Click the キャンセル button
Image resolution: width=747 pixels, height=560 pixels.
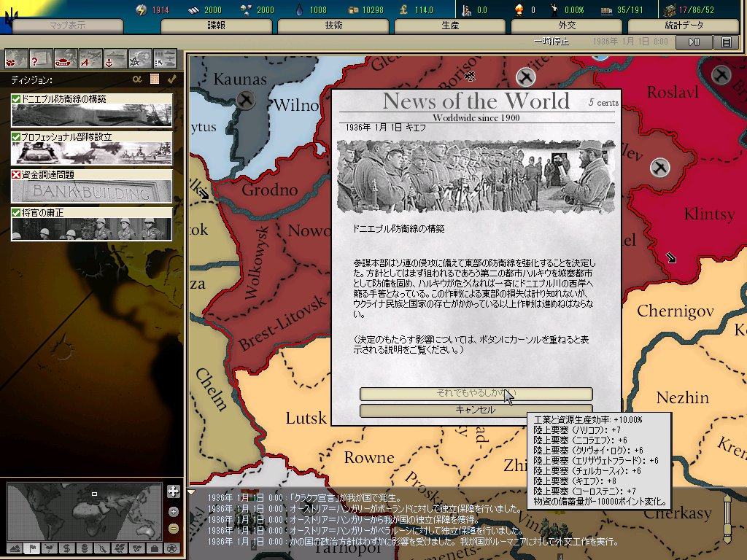coord(476,410)
